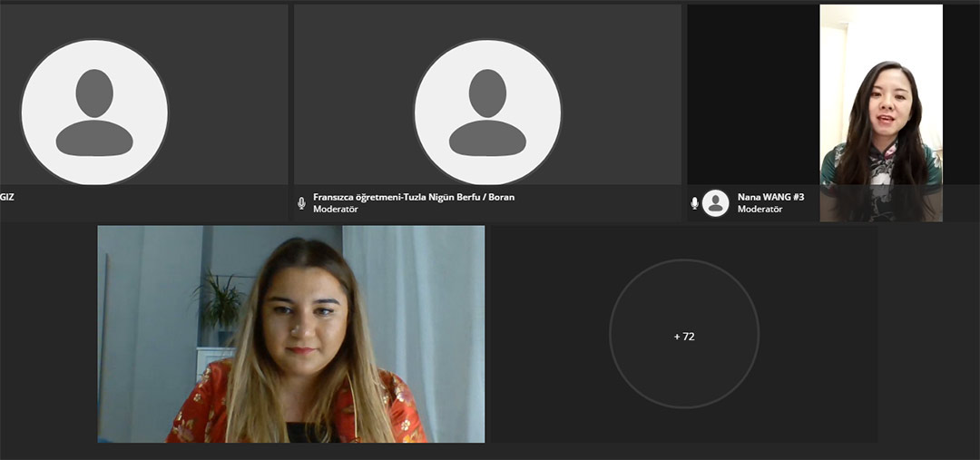The height and width of the screenshot is (460, 980).
Task: Click 'Moderatör' label under Nana WANG
Action: (759, 210)
